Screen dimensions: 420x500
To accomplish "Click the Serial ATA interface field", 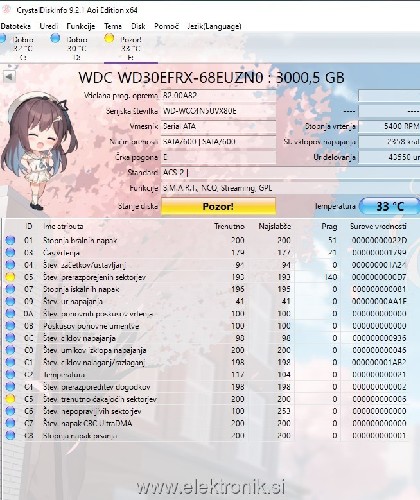I will pos(219,126).
